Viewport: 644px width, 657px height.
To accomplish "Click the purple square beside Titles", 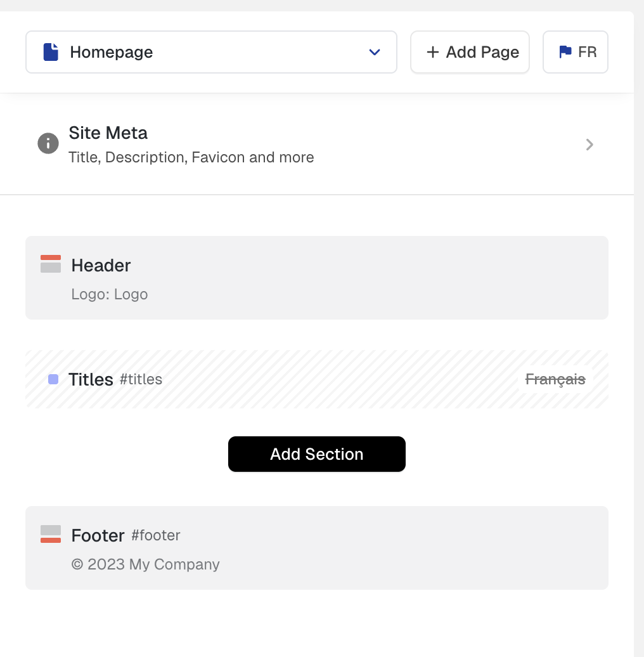I will (x=53, y=379).
